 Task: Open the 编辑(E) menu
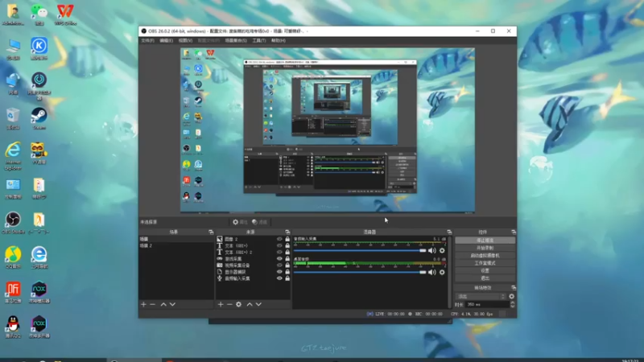click(x=166, y=41)
